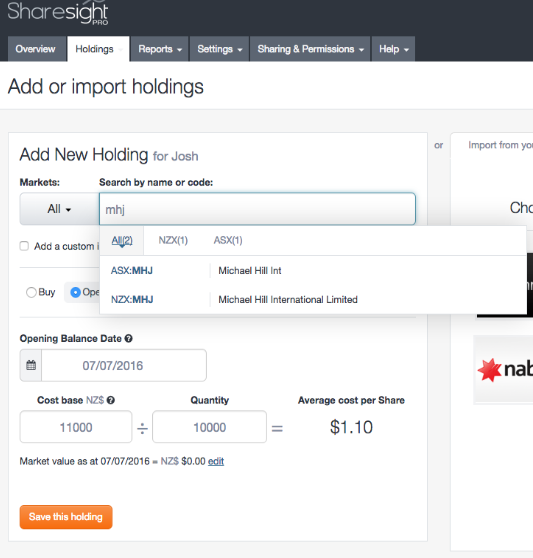This screenshot has width=533, height=558.
Task: Switch to the NZX(1) results tab
Action: tap(173, 241)
